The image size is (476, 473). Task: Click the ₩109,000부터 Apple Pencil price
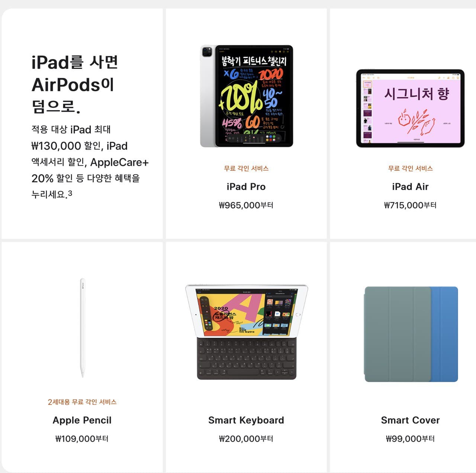pos(82,439)
